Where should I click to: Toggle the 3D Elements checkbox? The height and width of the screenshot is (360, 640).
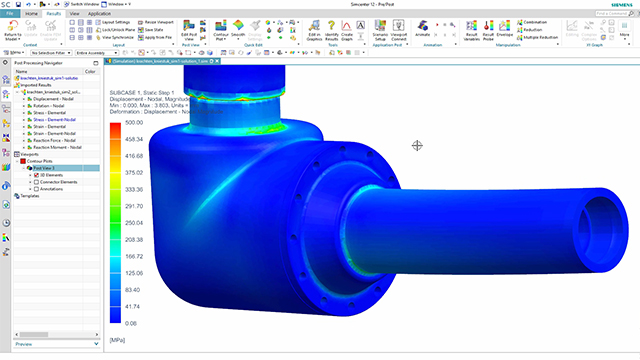(x=36, y=175)
